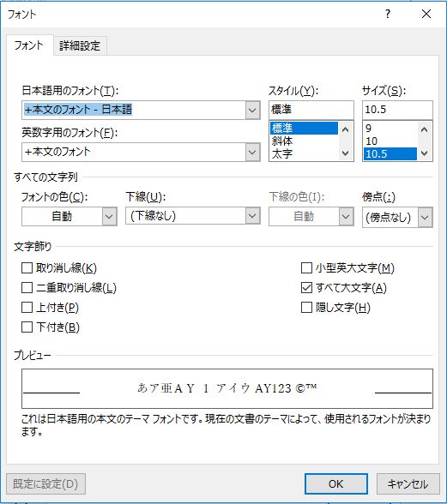Click the help question mark icon
The height and width of the screenshot is (504, 447).
coord(388,14)
